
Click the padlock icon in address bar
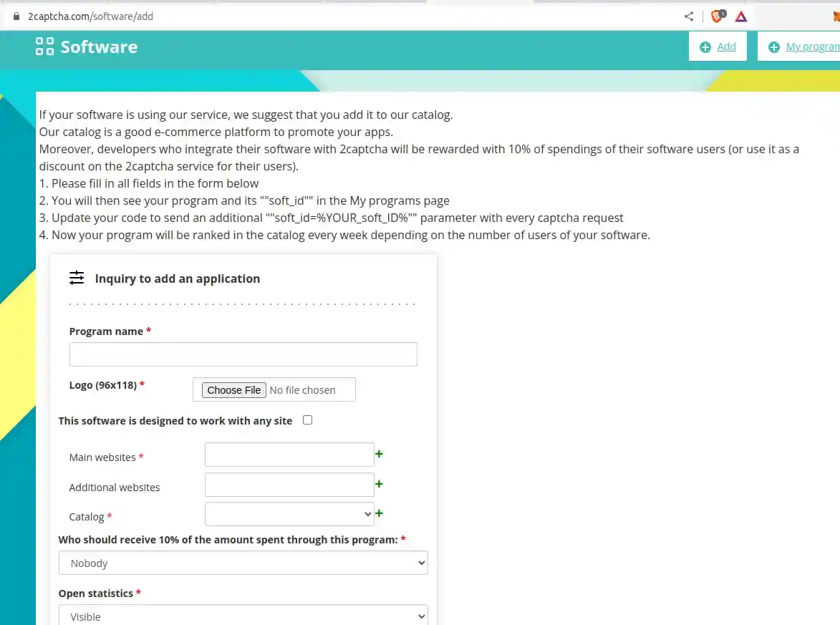pos(17,16)
